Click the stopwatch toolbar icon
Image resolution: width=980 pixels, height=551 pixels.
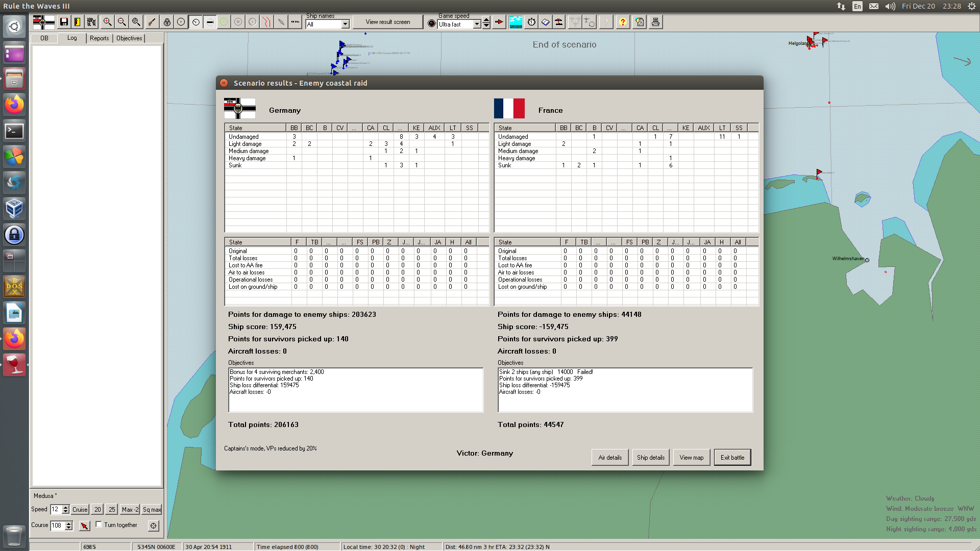pyautogui.click(x=531, y=22)
